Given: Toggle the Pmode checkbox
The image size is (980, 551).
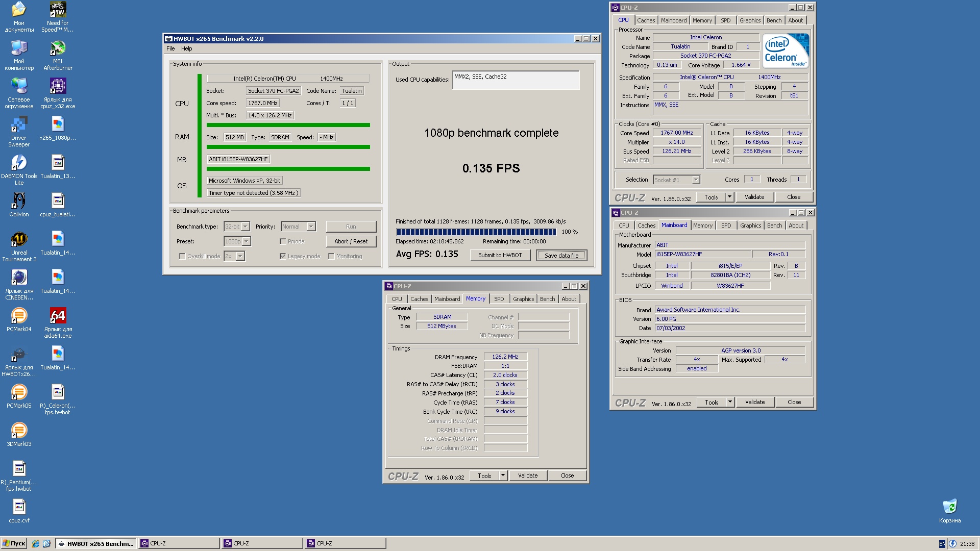Looking at the screenshot, I should coord(283,241).
